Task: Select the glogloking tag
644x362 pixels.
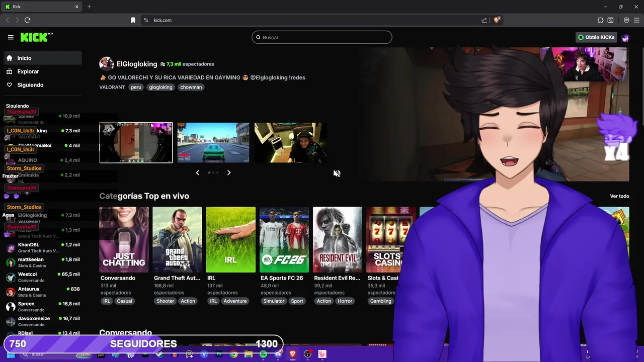Action: click(x=160, y=87)
